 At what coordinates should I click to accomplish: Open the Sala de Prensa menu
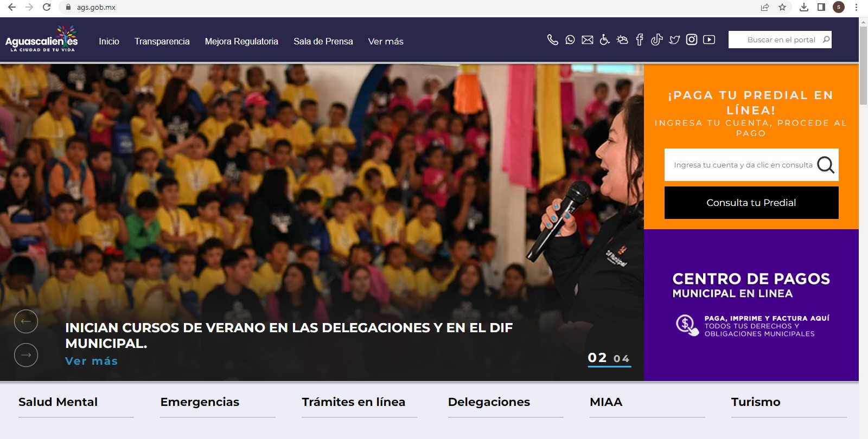tap(323, 42)
